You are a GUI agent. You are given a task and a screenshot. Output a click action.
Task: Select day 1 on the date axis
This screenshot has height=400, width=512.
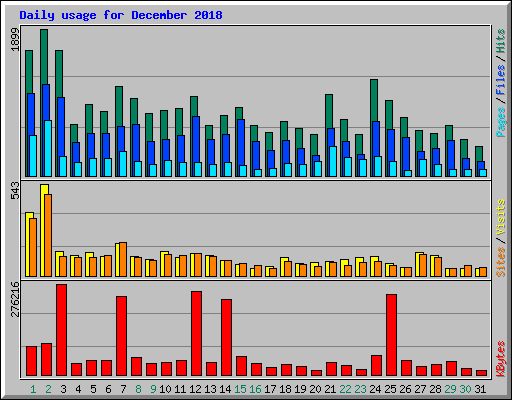pos(33,389)
